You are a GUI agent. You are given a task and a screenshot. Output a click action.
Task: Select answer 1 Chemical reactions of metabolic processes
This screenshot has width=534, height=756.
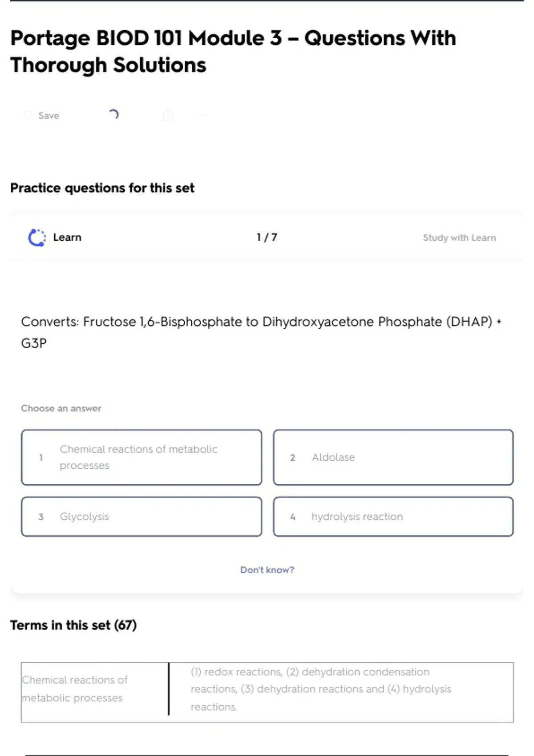141,457
